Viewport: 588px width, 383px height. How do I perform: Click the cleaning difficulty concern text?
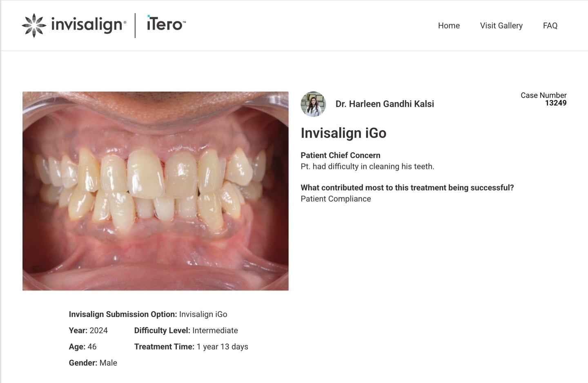[x=367, y=166]
